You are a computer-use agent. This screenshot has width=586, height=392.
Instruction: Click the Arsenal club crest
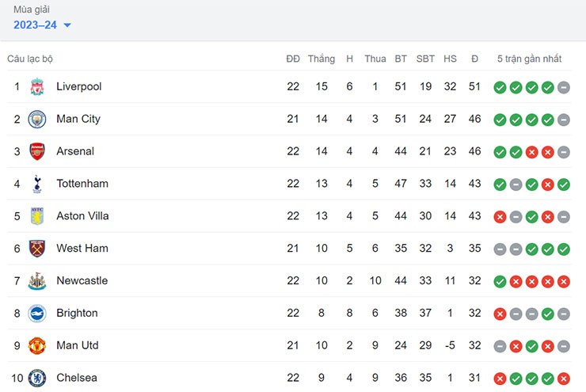click(37, 151)
